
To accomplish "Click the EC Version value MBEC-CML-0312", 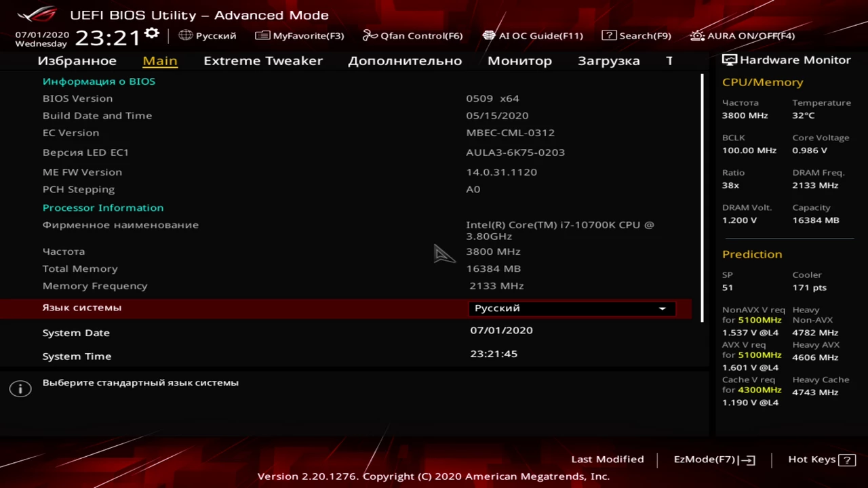I will (510, 133).
